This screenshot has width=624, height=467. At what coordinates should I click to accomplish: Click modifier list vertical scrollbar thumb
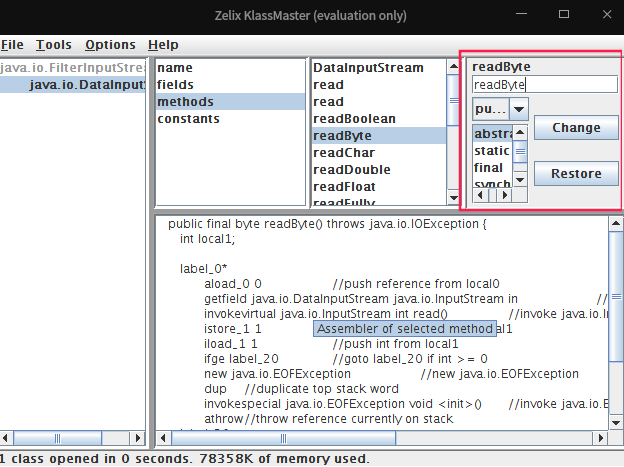tap(520, 152)
